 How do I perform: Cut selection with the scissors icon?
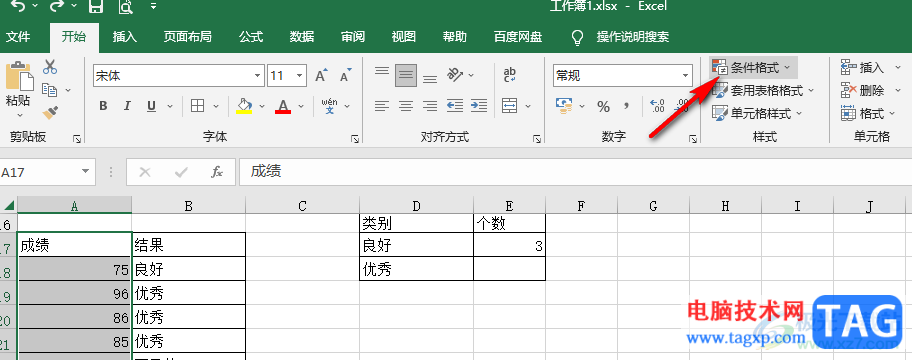coord(50,67)
